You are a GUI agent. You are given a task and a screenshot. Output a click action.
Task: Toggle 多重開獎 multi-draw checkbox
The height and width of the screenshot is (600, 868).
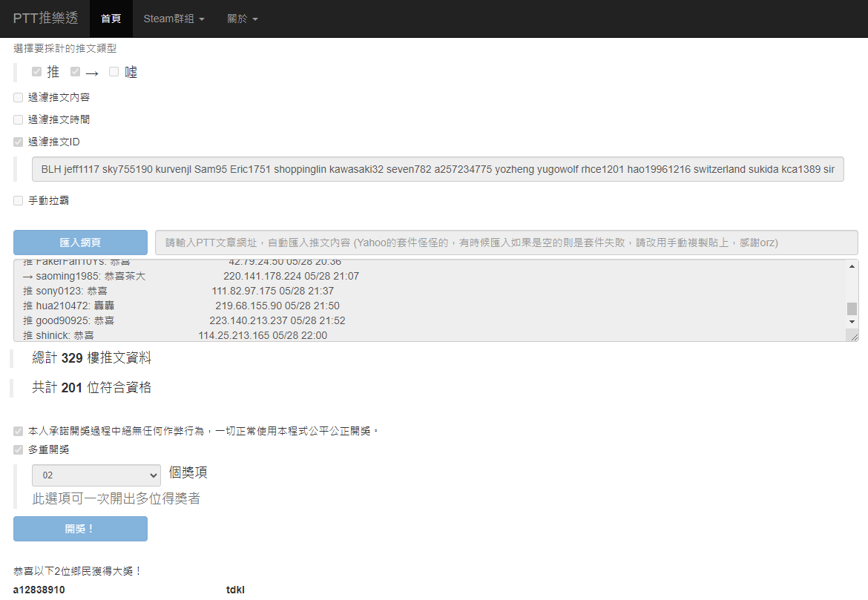click(19, 449)
